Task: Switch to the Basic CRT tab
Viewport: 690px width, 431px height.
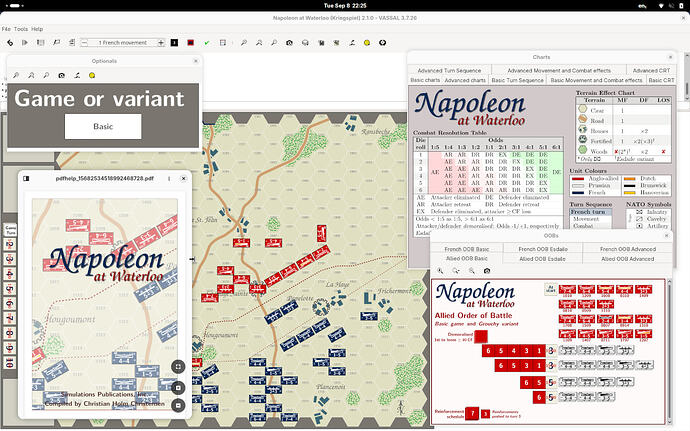Action: 661,80
